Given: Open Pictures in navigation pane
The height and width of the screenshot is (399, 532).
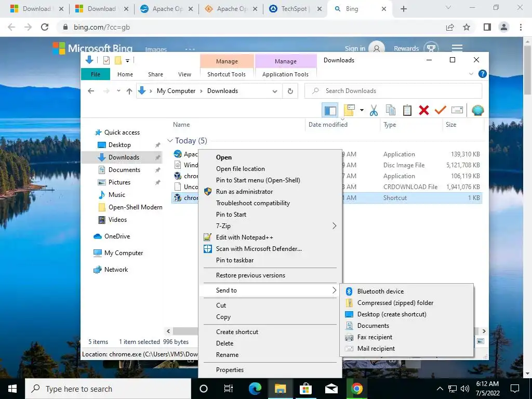Looking at the screenshot, I should coord(119,182).
